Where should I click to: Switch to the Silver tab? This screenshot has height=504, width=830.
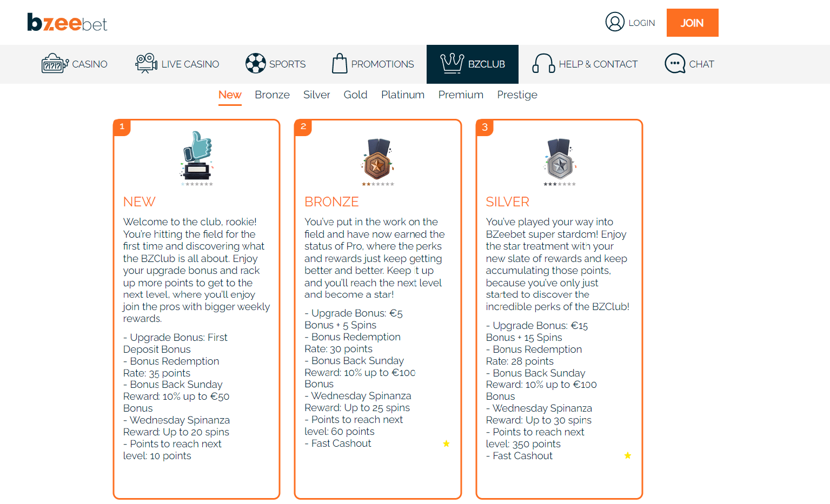[316, 95]
